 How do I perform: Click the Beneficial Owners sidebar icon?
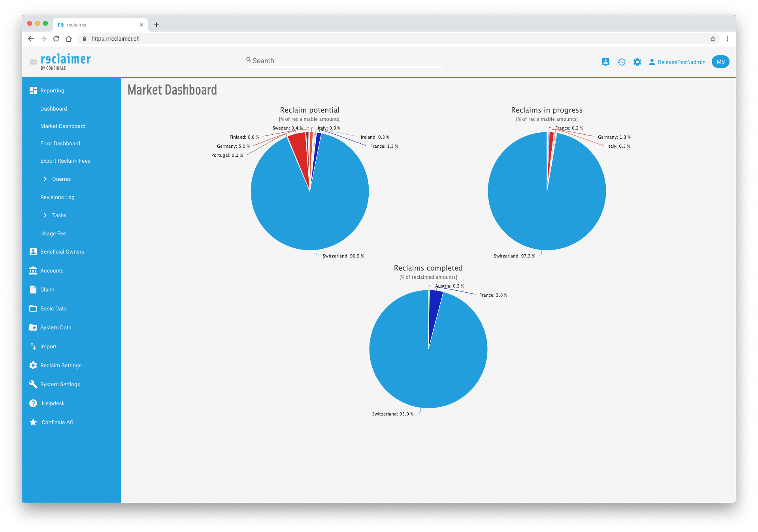(33, 252)
